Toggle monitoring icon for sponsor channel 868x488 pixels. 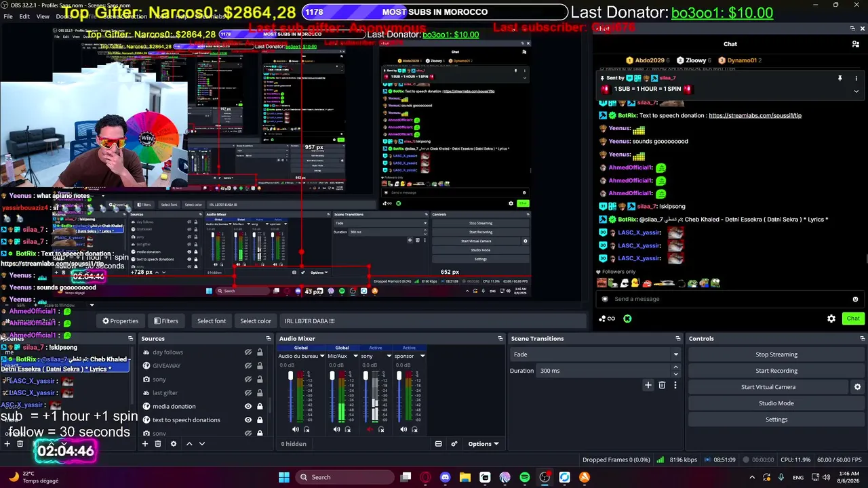pyautogui.click(x=415, y=429)
